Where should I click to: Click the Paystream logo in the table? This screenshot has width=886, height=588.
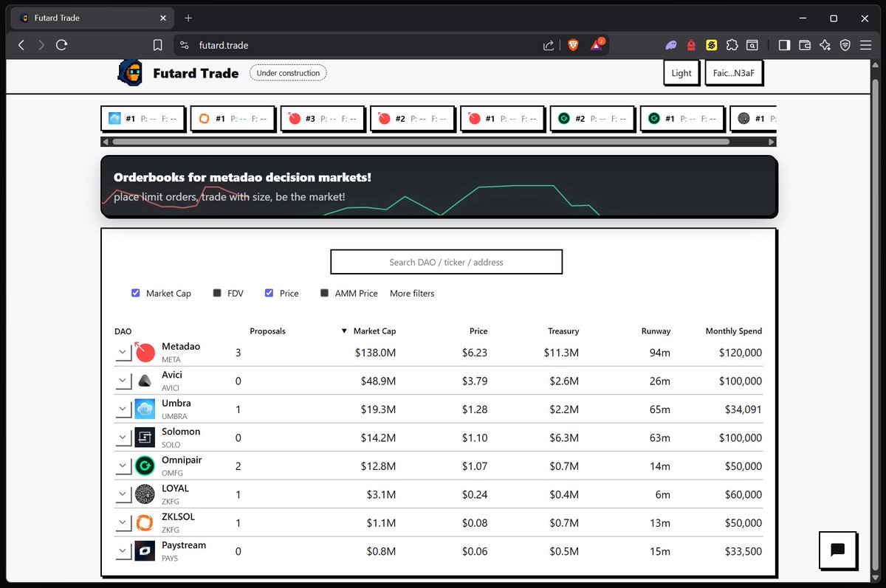[x=145, y=551]
